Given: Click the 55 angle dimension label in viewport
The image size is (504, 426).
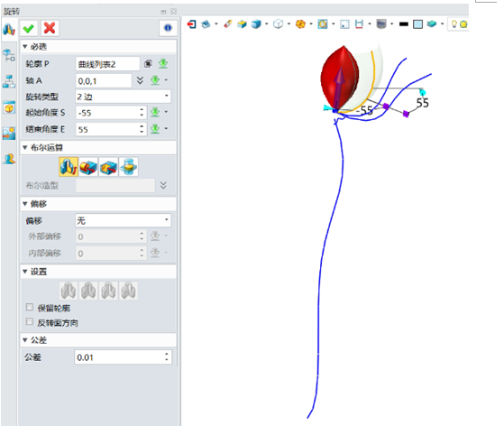Looking at the screenshot, I should (x=422, y=103).
